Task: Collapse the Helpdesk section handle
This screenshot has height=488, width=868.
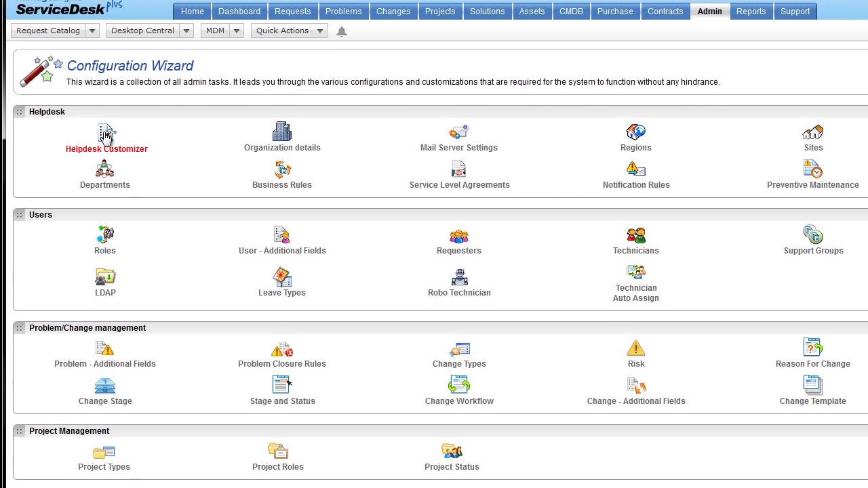Action: pyautogui.click(x=20, y=112)
